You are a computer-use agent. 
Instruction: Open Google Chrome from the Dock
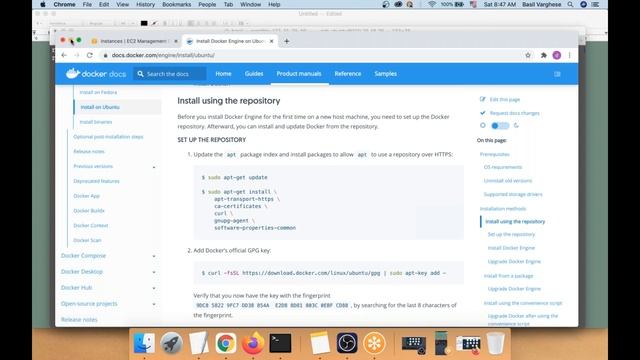pyautogui.click(x=226, y=343)
